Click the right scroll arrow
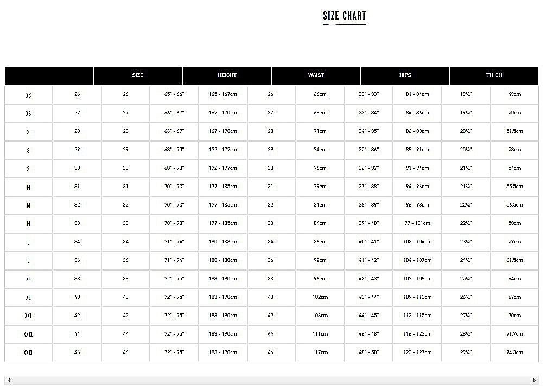The width and height of the screenshot is (559, 392). pyautogui.click(x=535, y=380)
